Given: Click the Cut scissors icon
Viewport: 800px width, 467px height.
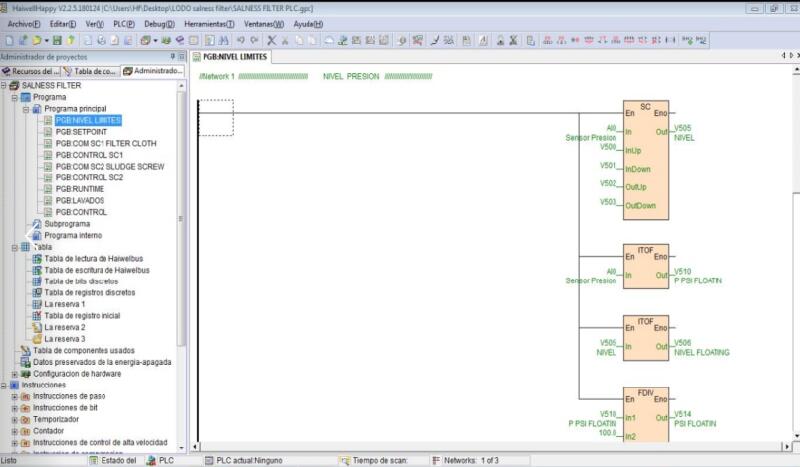Looking at the screenshot, I should [285, 40].
